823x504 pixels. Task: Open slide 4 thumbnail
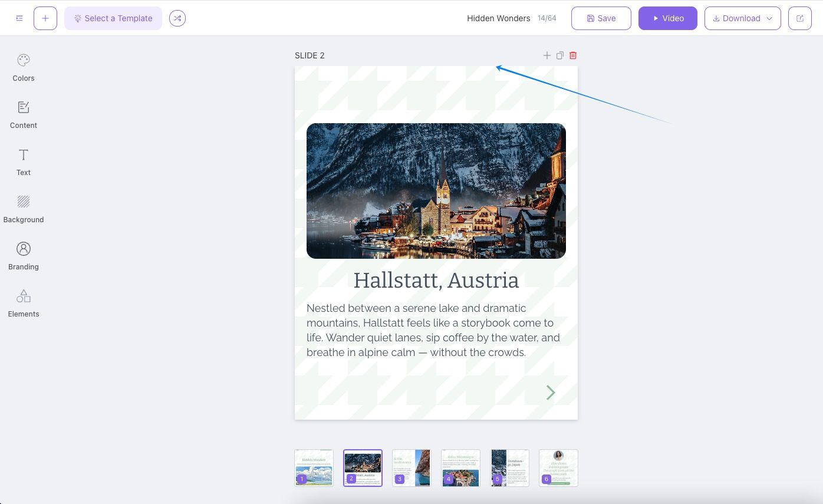pyautogui.click(x=460, y=467)
